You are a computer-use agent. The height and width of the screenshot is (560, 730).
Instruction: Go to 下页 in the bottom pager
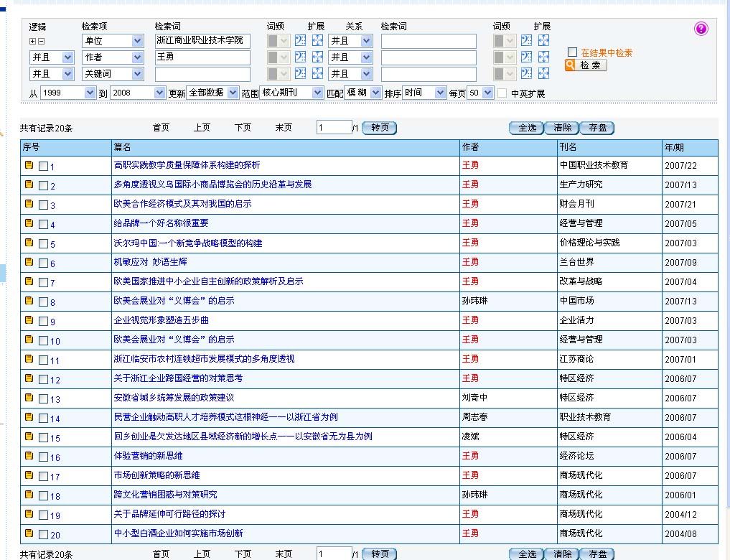(243, 554)
